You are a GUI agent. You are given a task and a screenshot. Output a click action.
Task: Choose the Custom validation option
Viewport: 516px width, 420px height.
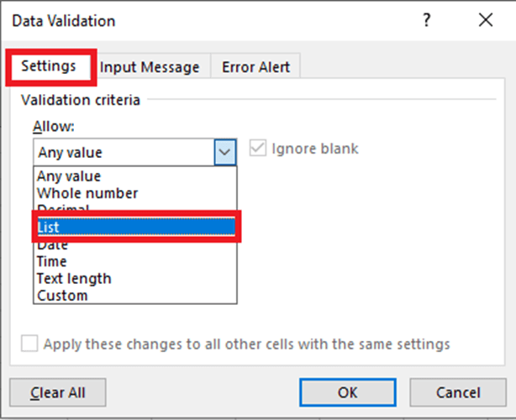click(x=62, y=296)
